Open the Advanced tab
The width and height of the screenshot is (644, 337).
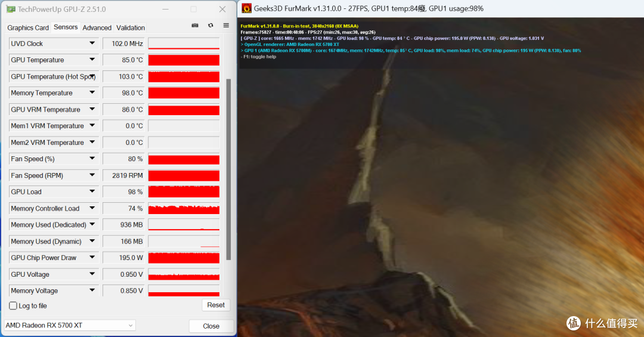tap(97, 28)
